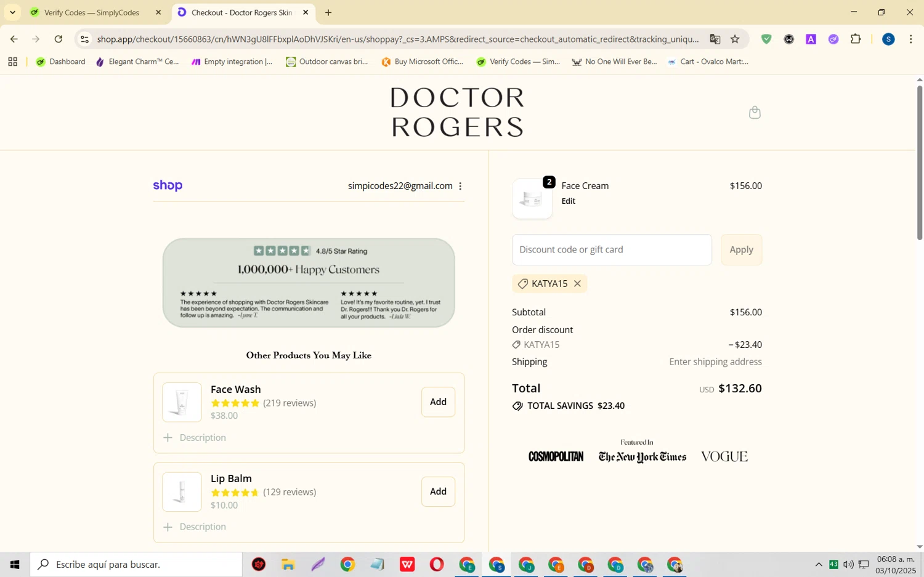
Task: Show hidden system tray icons
Action: click(x=818, y=564)
